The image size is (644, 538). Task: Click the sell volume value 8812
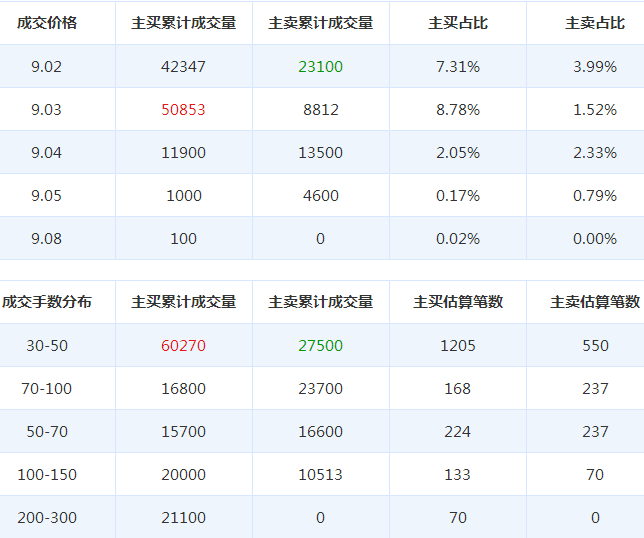coord(321,110)
